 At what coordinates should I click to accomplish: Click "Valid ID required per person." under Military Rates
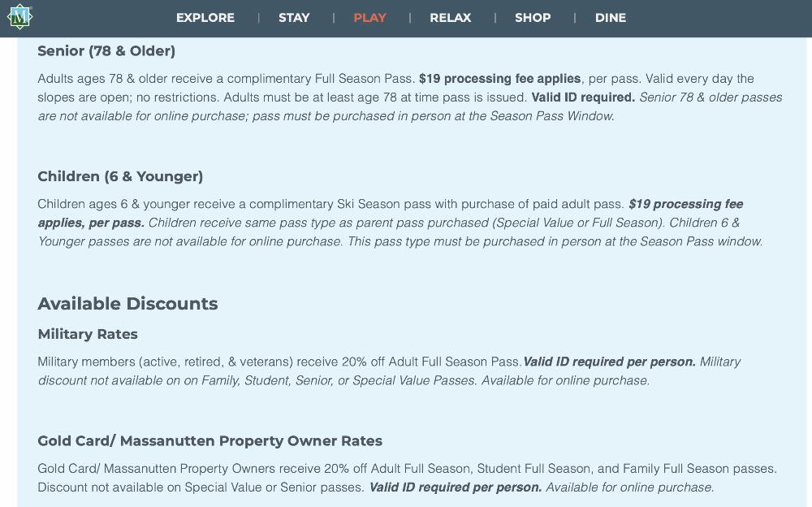(609, 362)
